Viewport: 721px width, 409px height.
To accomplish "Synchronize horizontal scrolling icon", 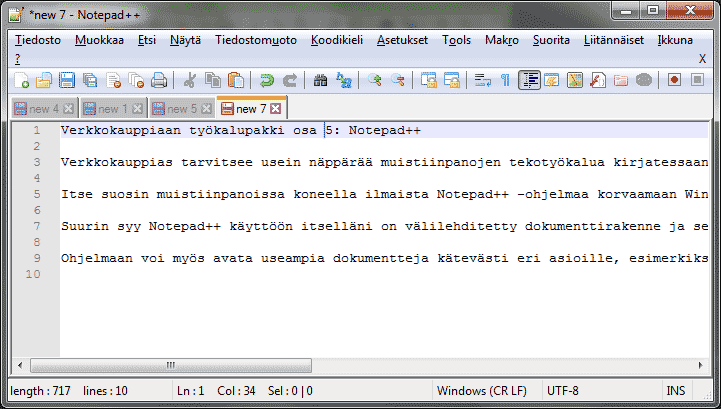I will pyautogui.click(x=452, y=80).
